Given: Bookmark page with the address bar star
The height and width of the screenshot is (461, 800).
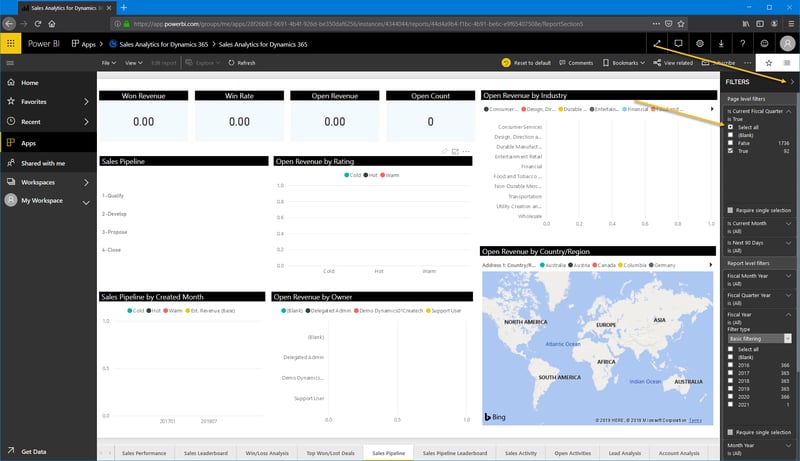Looking at the screenshot, I should coord(681,23).
